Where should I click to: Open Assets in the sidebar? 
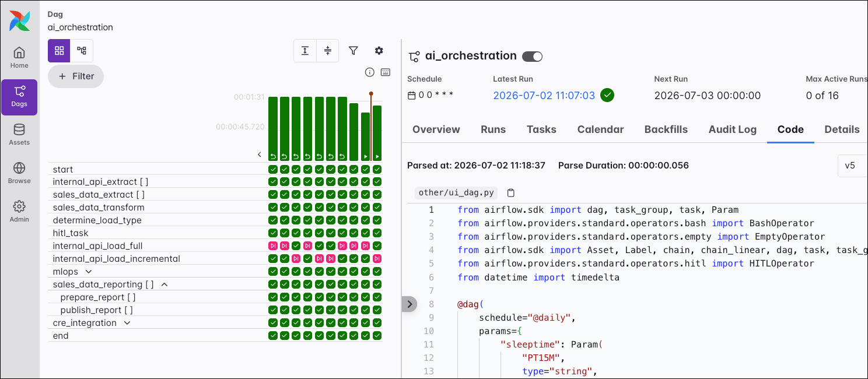(x=19, y=135)
